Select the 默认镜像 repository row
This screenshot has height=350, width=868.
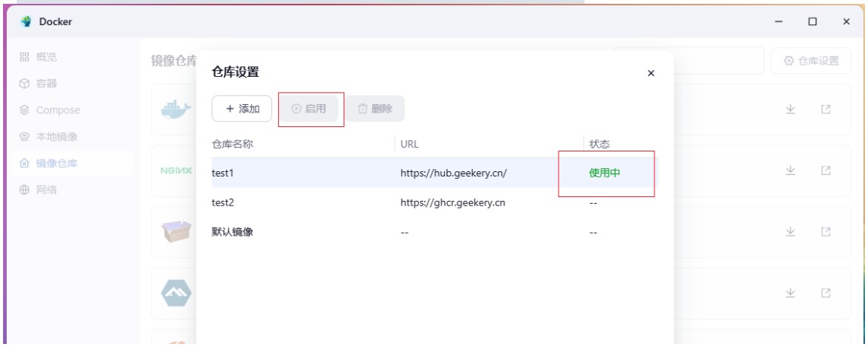[435, 232]
